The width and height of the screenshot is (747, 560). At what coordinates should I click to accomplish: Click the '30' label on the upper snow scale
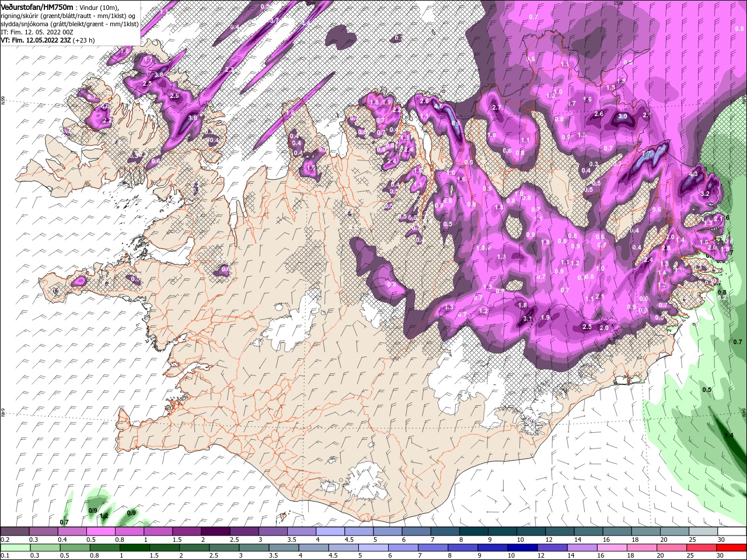pos(721,540)
